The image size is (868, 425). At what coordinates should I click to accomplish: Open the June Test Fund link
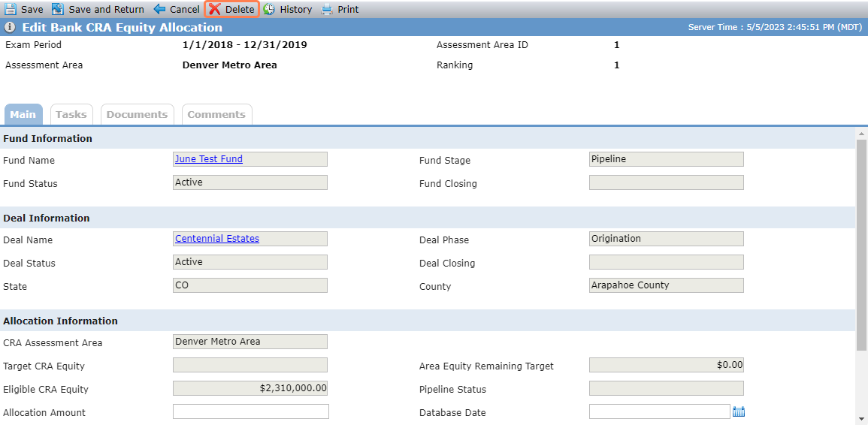[209, 159]
